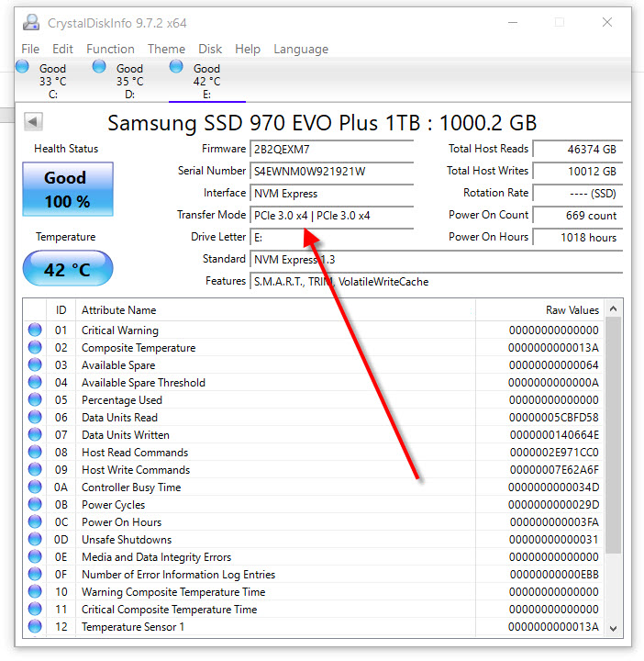Open the Language menu
The height and width of the screenshot is (661, 644).
coord(300,49)
